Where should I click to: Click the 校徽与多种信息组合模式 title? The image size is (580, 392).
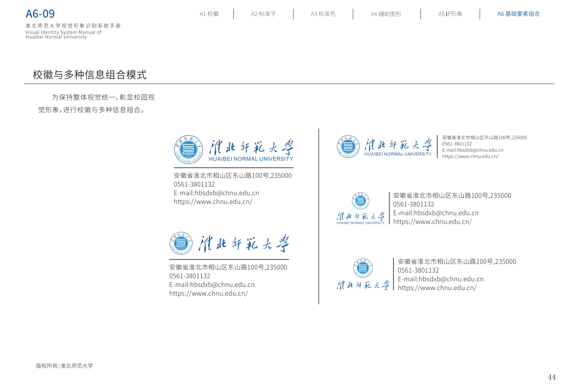point(90,75)
